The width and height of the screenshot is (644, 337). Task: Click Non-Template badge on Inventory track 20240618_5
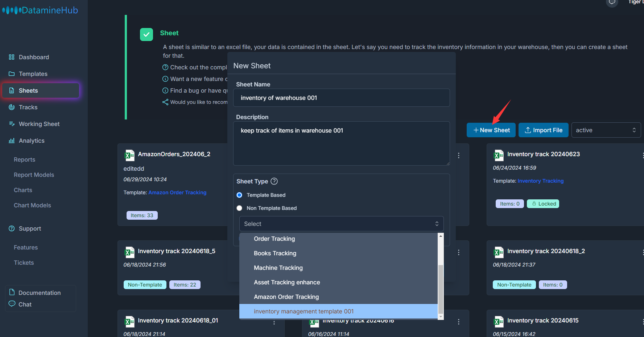coord(145,285)
